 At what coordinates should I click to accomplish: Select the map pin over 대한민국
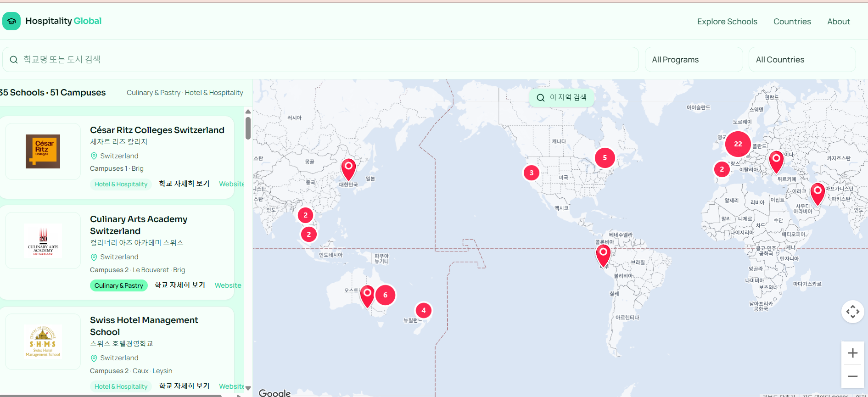[x=348, y=169]
